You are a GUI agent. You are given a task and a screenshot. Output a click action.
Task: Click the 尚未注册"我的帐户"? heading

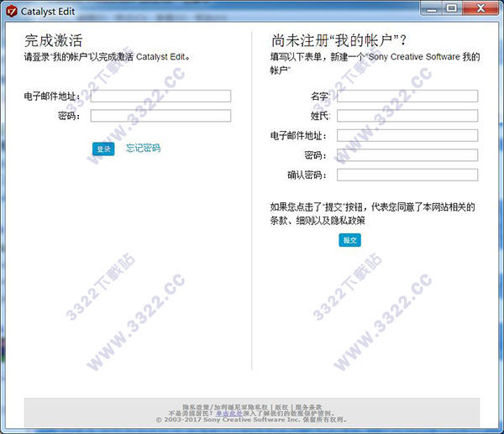click(x=339, y=40)
